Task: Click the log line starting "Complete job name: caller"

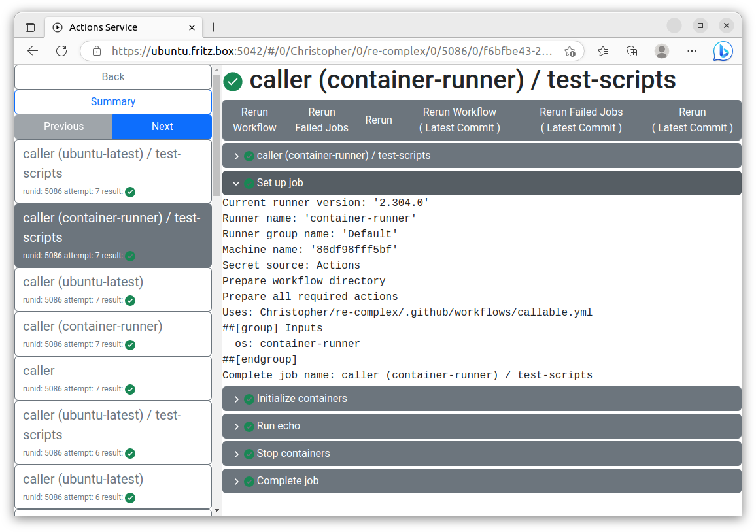Action: pos(407,375)
